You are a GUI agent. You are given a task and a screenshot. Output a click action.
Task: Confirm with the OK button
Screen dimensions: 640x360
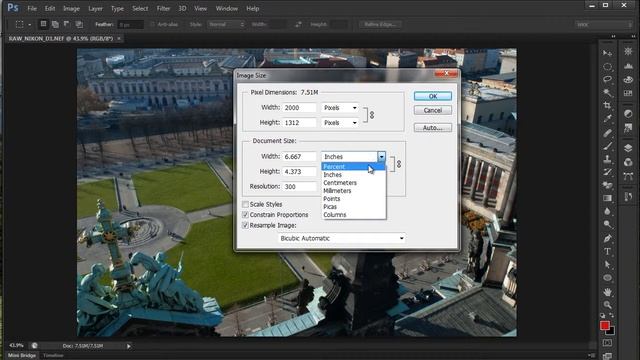(x=433, y=96)
